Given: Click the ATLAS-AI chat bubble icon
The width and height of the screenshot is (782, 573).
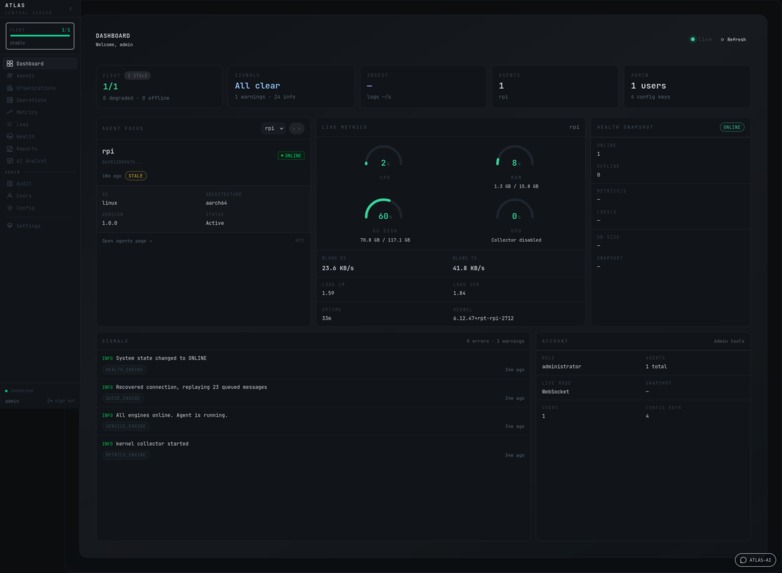Looking at the screenshot, I should tap(743, 560).
